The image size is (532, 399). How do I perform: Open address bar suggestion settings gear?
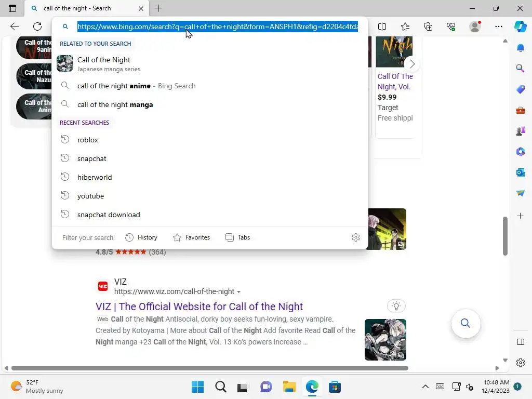click(x=355, y=237)
